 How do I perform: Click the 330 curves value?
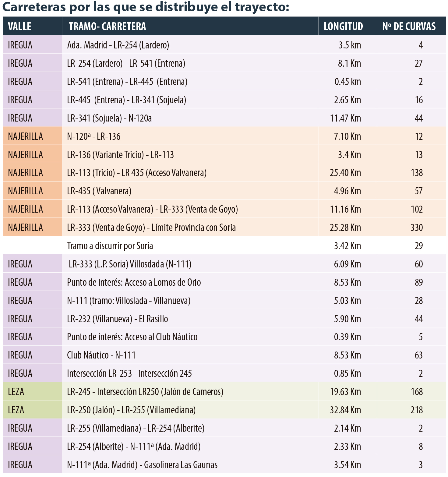click(x=417, y=228)
